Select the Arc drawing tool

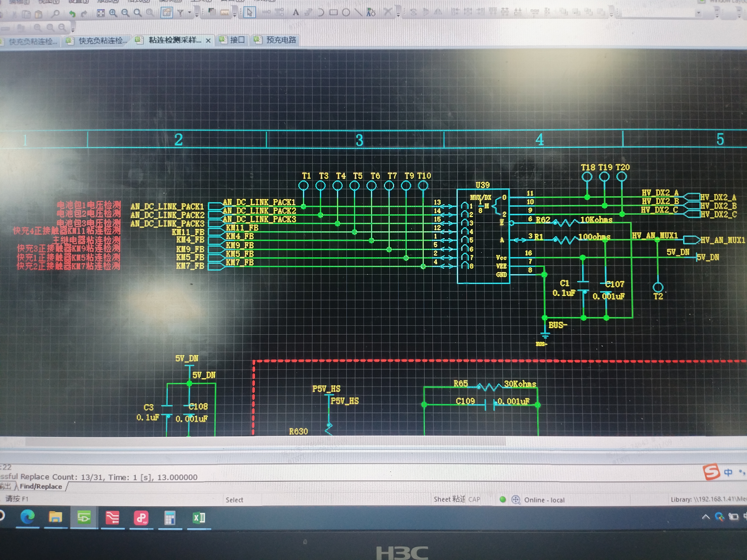321,13
